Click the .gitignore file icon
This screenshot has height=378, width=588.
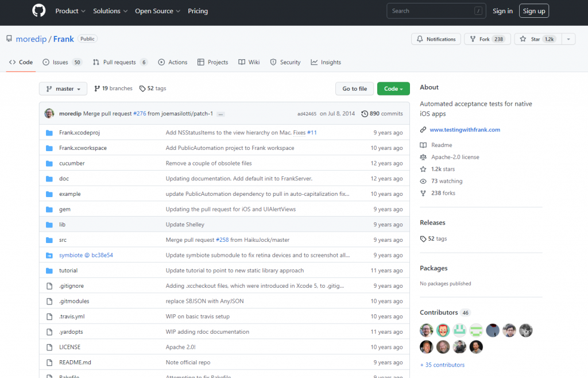[49, 286]
